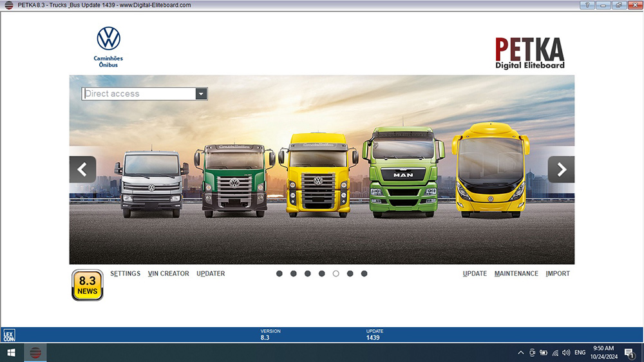
Task: Open the taskbar notification center
Action: [629, 352]
